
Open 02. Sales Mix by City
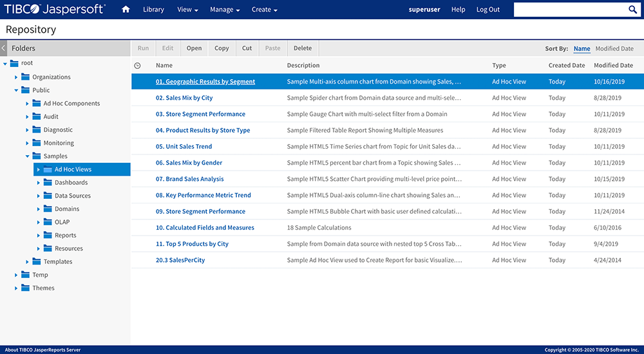[x=184, y=98]
